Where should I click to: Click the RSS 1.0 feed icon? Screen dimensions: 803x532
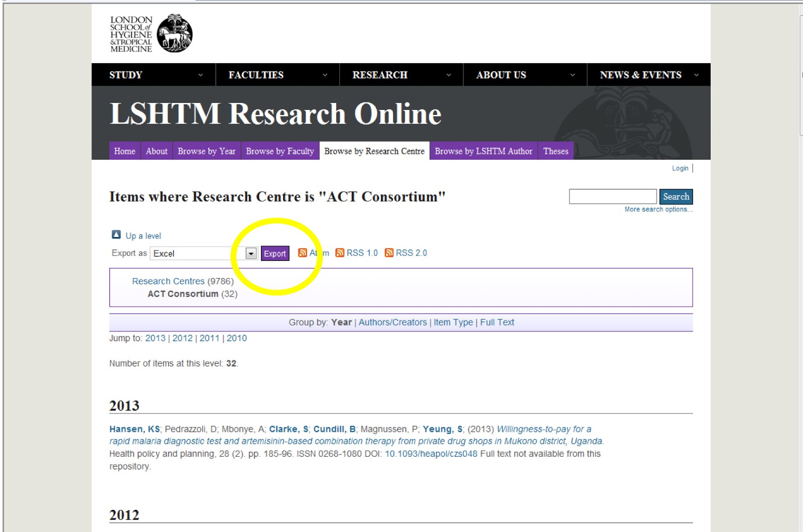(x=340, y=252)
